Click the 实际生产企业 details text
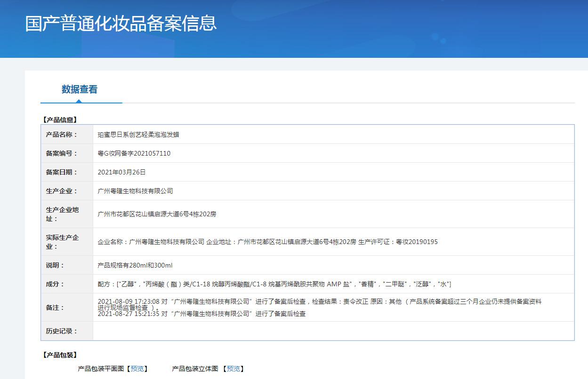 (267, 242)
